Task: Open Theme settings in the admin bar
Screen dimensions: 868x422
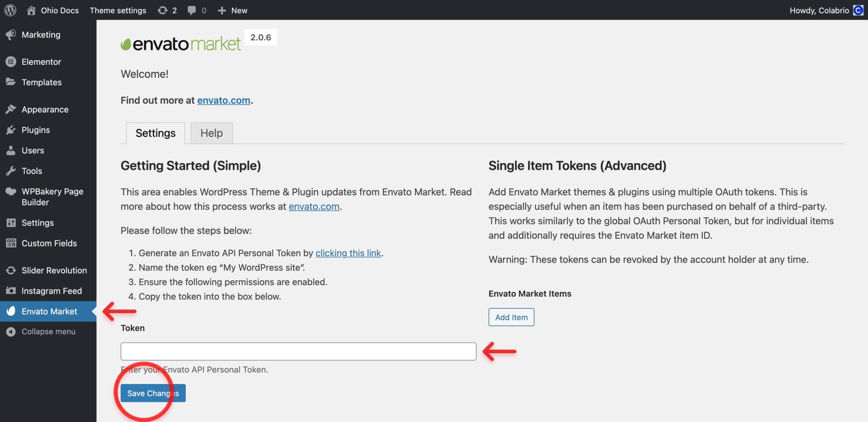Action: (118, 11)
